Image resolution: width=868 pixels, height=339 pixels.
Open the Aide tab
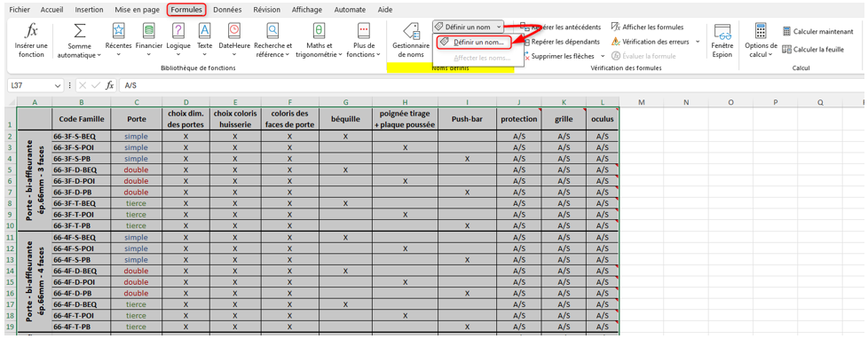pyautogui.click(x=384, y=10)
